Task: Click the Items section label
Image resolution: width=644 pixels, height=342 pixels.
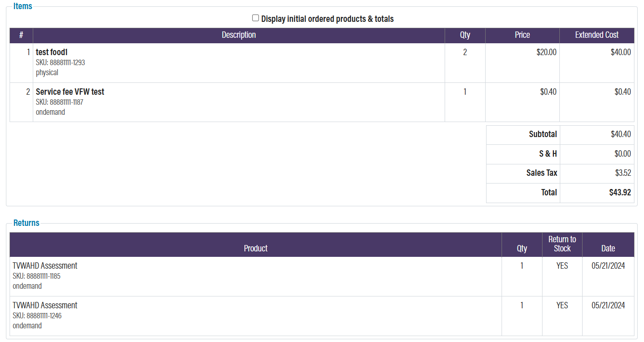Action: tap(23, 6)
